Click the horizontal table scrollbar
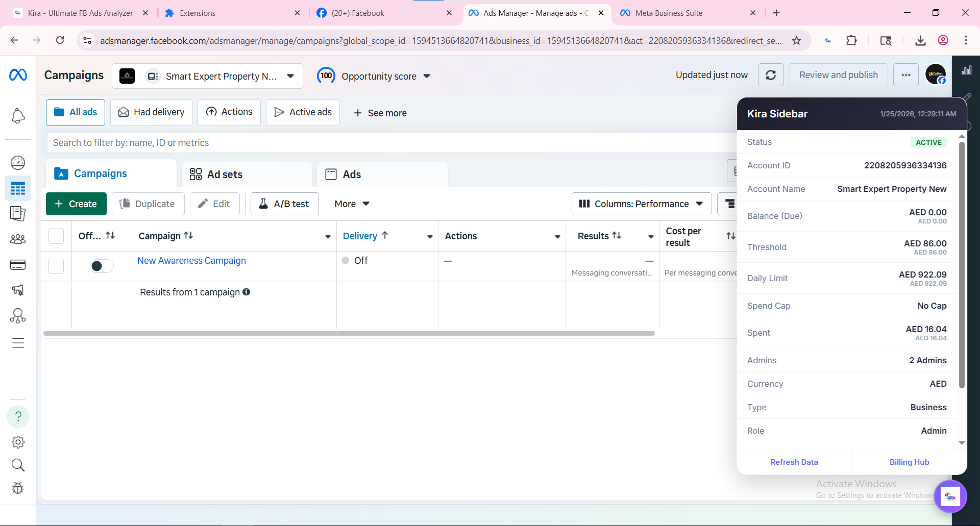 coord(349,334)
